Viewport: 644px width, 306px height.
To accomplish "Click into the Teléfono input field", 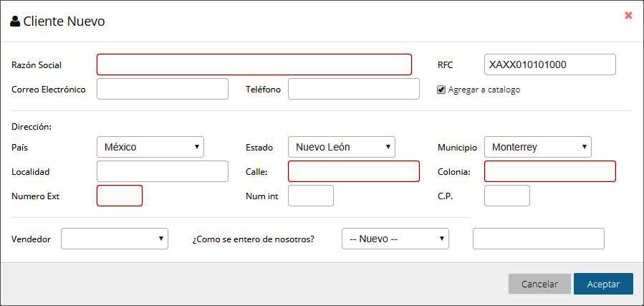I will pos(354,89).
